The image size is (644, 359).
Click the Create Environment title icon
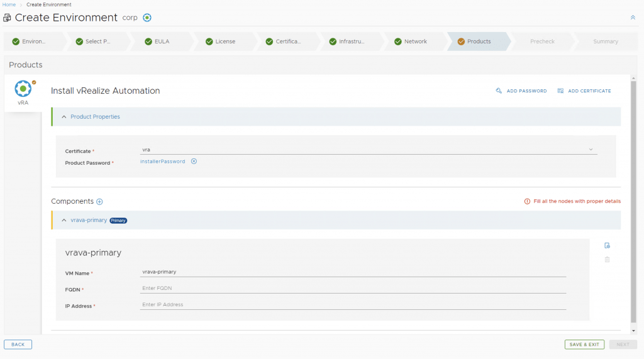pyautogui.click(x=8, y=18)
